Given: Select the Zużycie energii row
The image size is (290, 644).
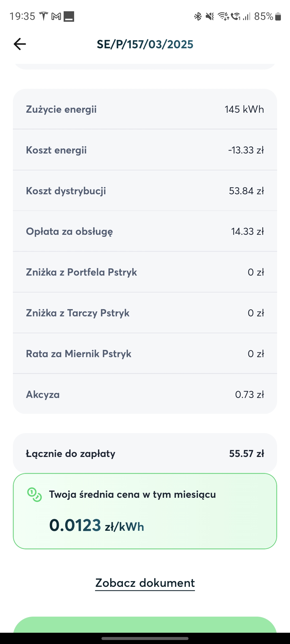Looking at the screenshot, I should point(145,109).
